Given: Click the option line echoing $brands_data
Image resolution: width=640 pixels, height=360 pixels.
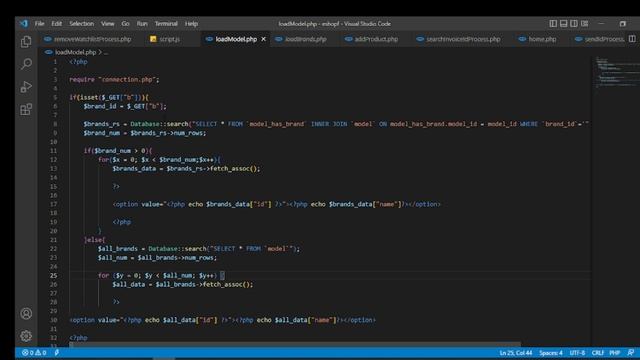Looking at the screenshot, I should pyautogui.click(x=277, y=204).
